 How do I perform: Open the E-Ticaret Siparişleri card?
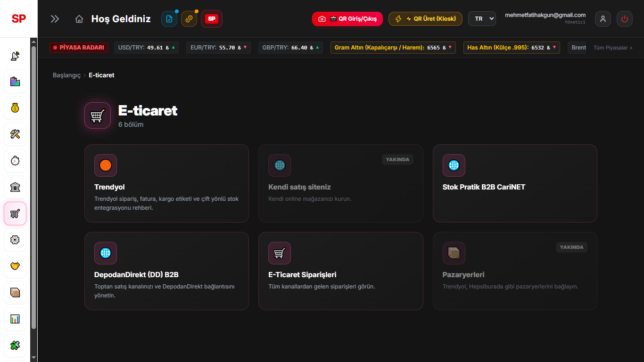[341, 271]
